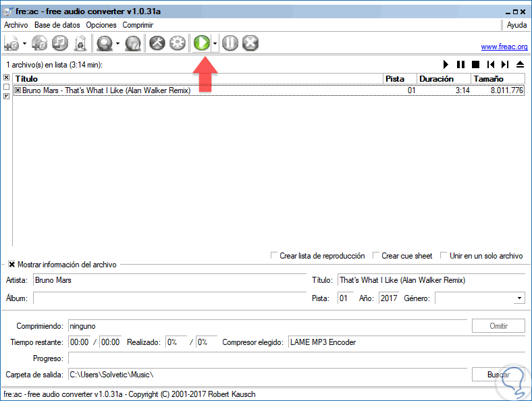Click the Comprimiendo ninguno field
532x401 pixels.
(268, 326)
